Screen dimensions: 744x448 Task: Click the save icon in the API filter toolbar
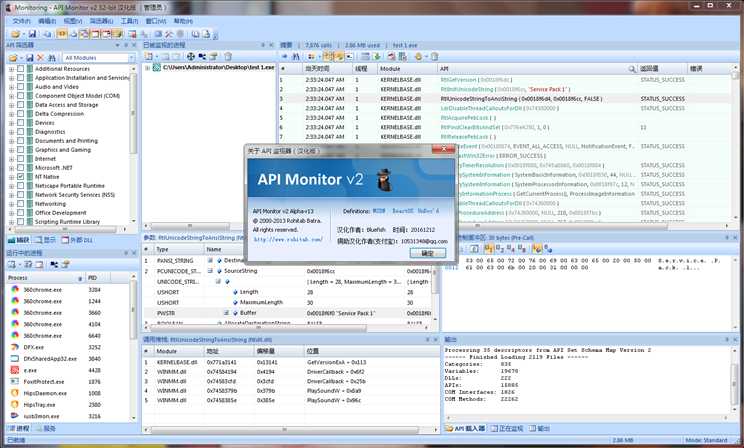(29, 57)
